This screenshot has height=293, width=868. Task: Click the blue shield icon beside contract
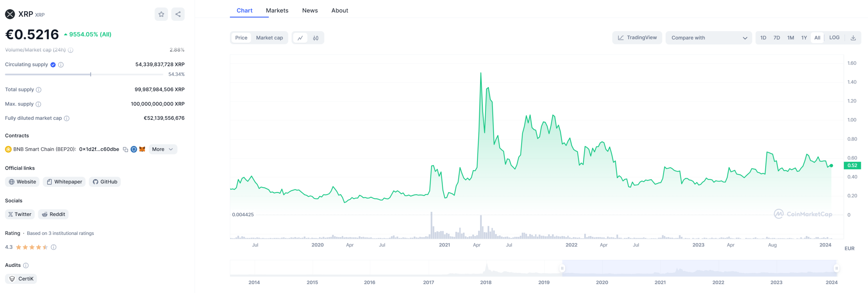(134, 149)
